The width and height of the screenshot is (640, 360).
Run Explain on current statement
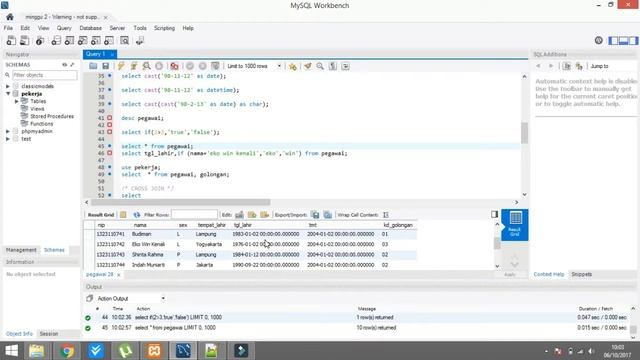[146, 66]
